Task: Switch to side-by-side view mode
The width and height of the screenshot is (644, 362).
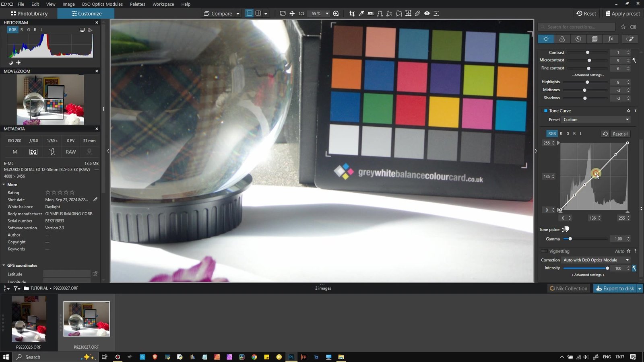Action: 258,13
